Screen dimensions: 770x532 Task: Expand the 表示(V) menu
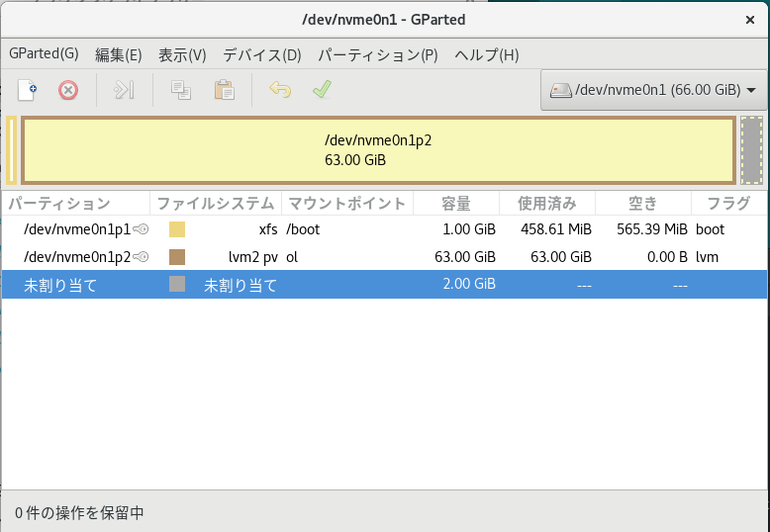tap(182, 54)
